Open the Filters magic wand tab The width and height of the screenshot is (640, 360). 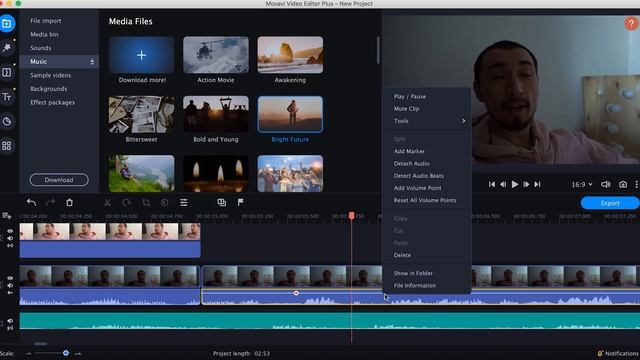(x=7, y=48)
